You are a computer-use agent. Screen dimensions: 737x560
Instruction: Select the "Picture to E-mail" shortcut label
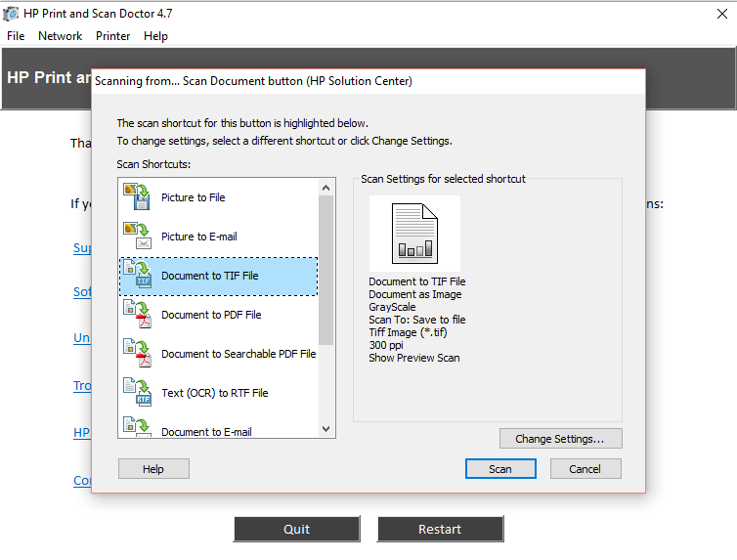[199, 237]
